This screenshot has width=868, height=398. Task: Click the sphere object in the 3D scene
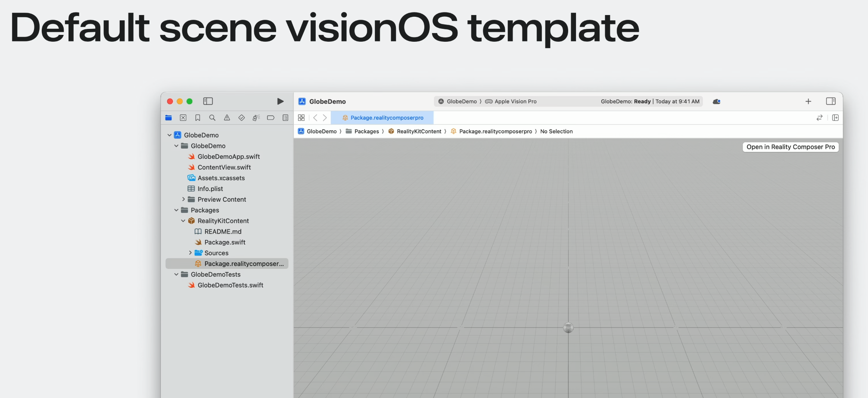568,327
